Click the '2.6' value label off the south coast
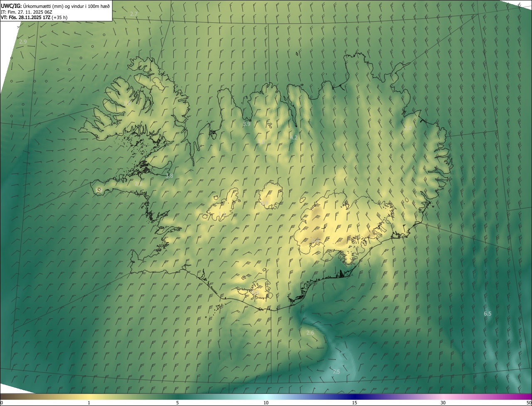 [x=310, y=333]
